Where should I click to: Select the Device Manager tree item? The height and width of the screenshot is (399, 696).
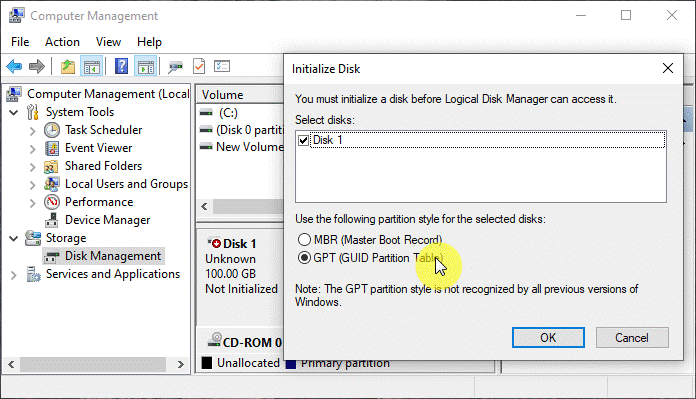click(x=107, y=220)
